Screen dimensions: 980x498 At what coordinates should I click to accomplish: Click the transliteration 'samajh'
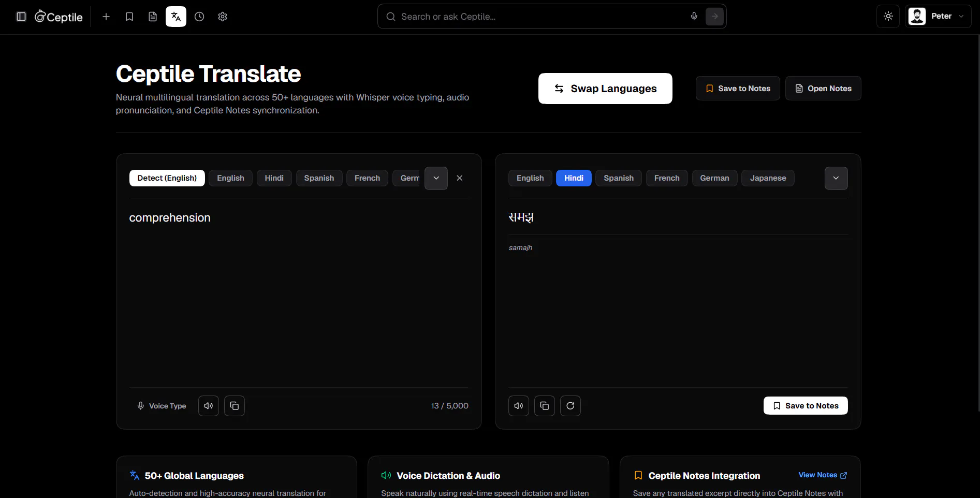pos(520,248)
